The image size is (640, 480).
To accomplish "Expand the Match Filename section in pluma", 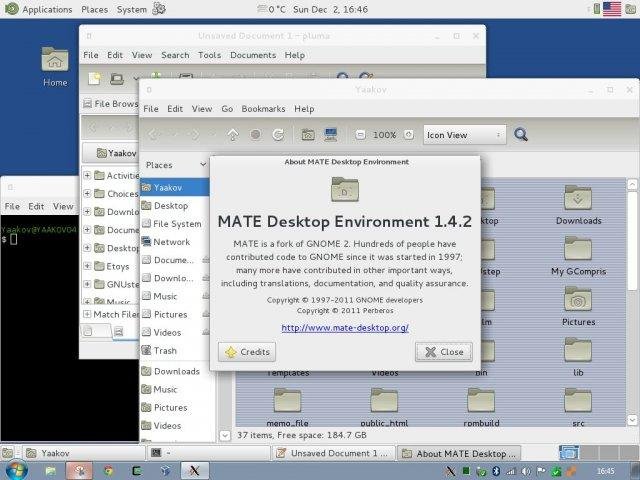I will pyautogui.click(x=87, y=314).
